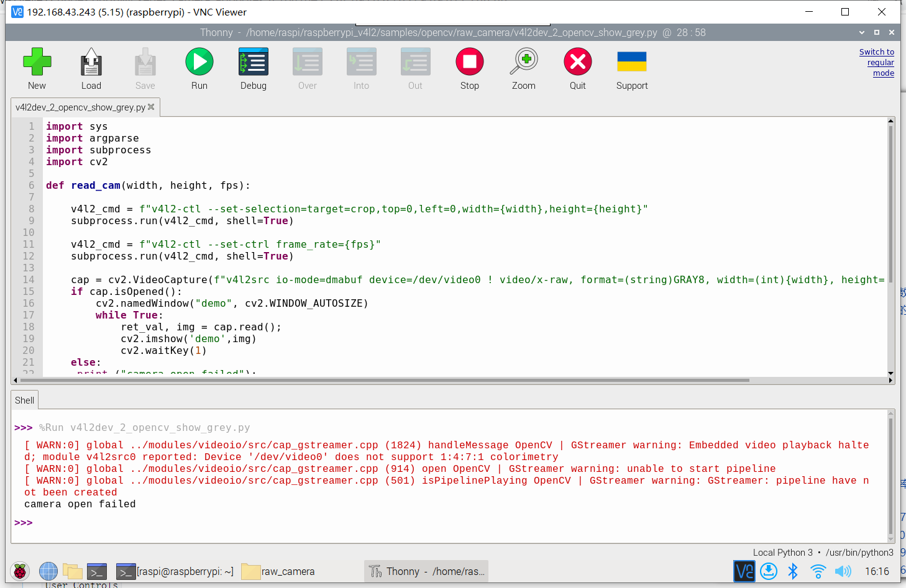Open the Wi-Fi network menu
This screenshot has width=906, height=588.
click(818, 571)
